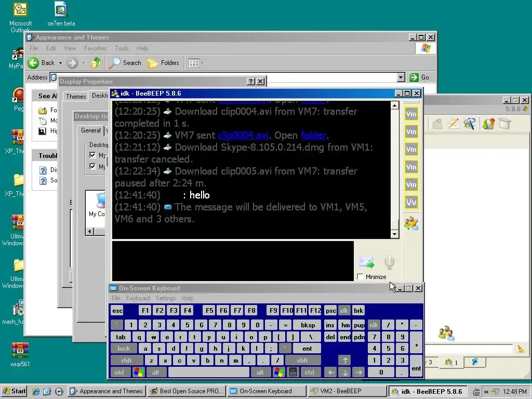The image size is (532, 399).
Task: Launch Windows Media Player from quick launch
Action: (x=59, y=391)
